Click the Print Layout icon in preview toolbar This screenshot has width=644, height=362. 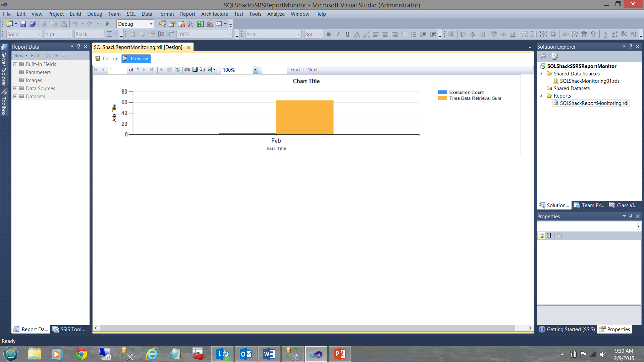[x=195, y=70]
